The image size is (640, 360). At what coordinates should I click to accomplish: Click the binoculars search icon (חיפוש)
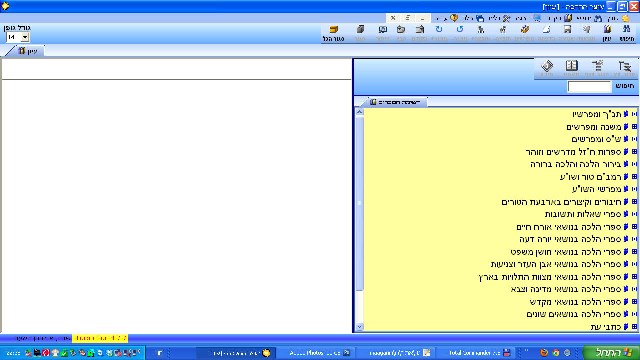point(626,33)
